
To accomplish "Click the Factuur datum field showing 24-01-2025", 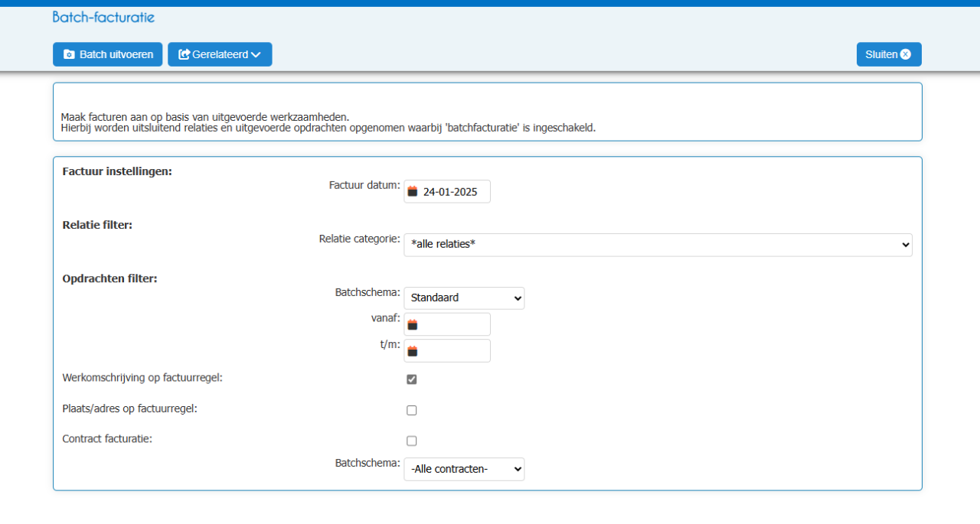I will tap(447, 191).
